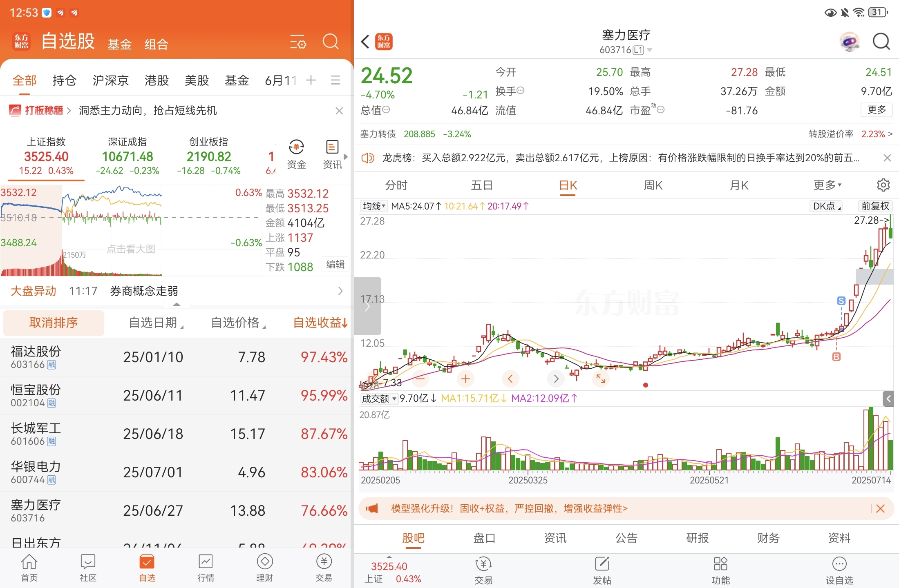Open 公告 tab in stock page

click(x=626, y=538)
